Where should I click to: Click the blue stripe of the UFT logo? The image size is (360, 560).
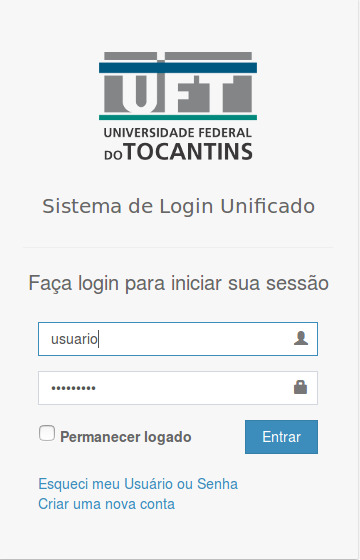coord(178,68)
